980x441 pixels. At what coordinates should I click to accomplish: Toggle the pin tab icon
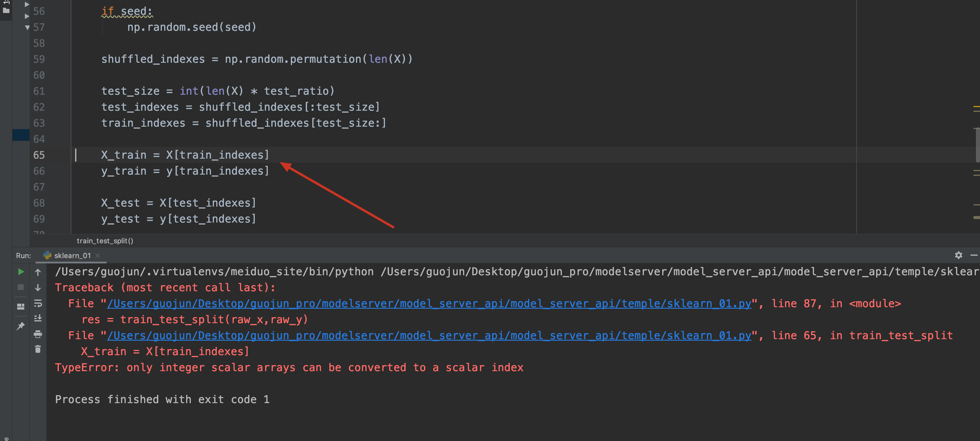click(21, 326)
